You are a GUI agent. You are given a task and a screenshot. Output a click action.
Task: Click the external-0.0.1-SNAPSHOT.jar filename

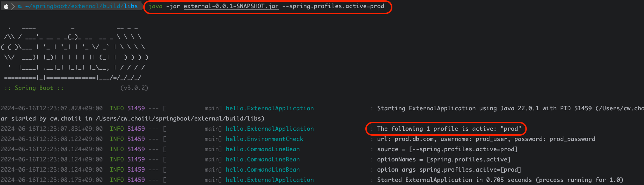(x=231, y=6)
